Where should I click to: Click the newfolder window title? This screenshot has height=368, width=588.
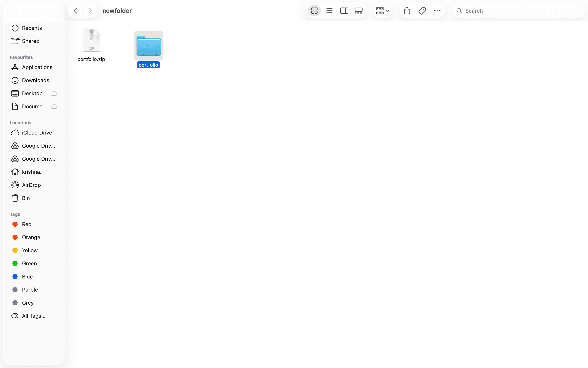pyautogui.click(x=117, y=11)
